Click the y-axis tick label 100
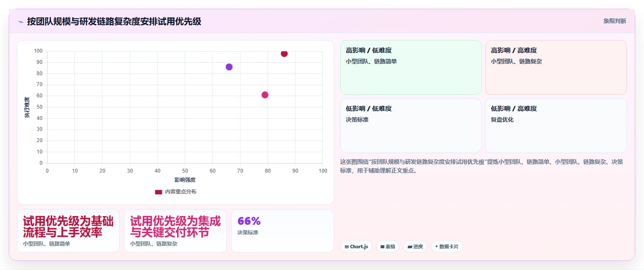This screenshot has width=644, height=270. [38, 51]
